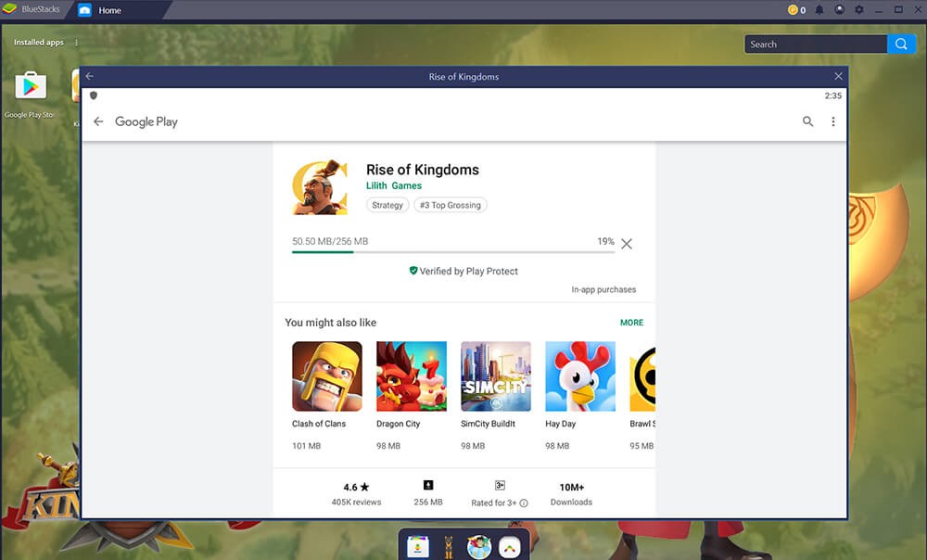The height and width of the screenshot is (560, 927).
Task: Open Google Play more options menu
Action: tap(833, 121)
